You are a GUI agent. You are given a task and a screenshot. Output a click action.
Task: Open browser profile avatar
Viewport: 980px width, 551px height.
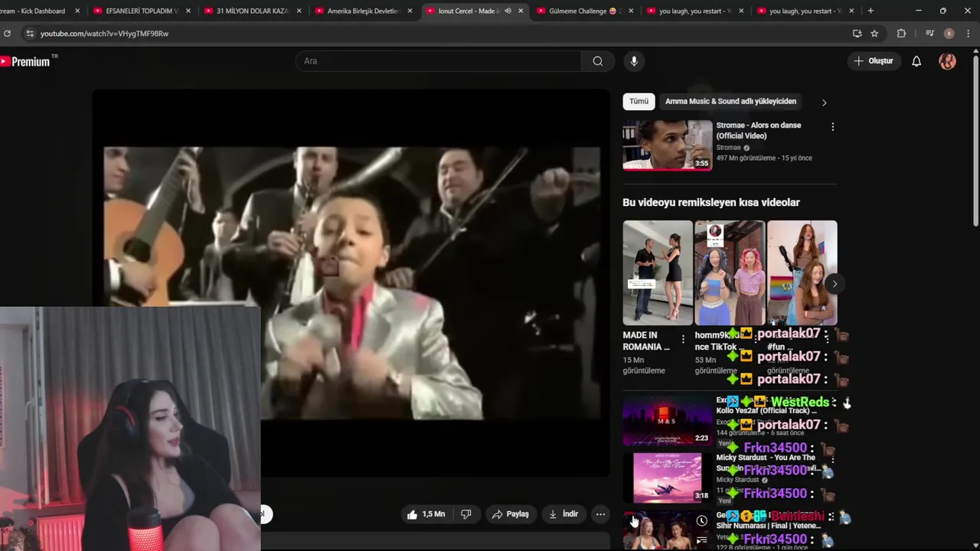[949, 34]
